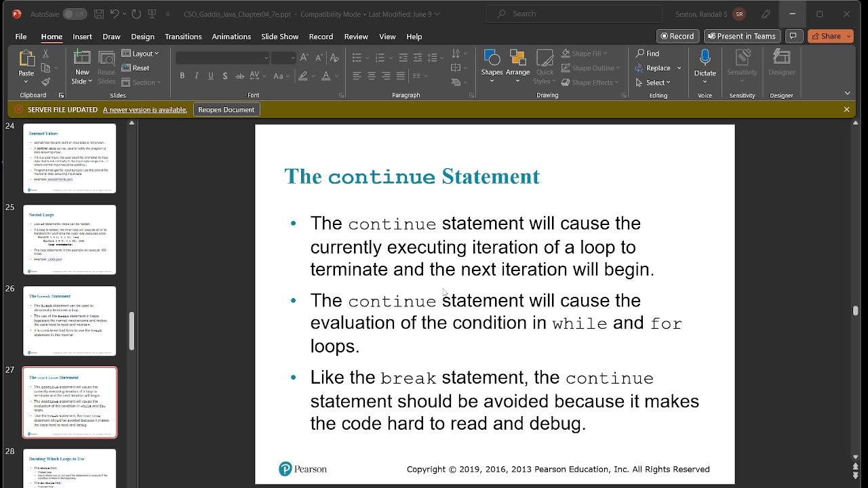Open the user account avatar SR
Screen dimensions: 868x488
click(739, 14)
